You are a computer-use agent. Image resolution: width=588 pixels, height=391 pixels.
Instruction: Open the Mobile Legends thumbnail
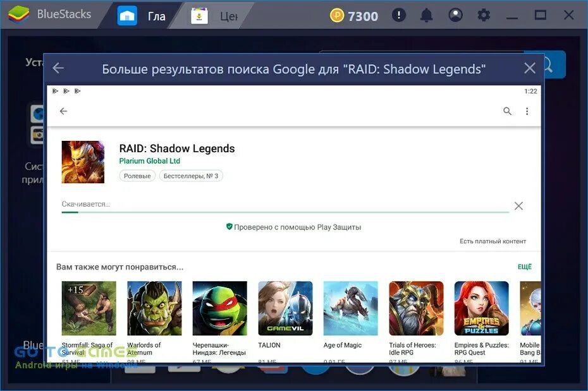click(x=530, y=308)
